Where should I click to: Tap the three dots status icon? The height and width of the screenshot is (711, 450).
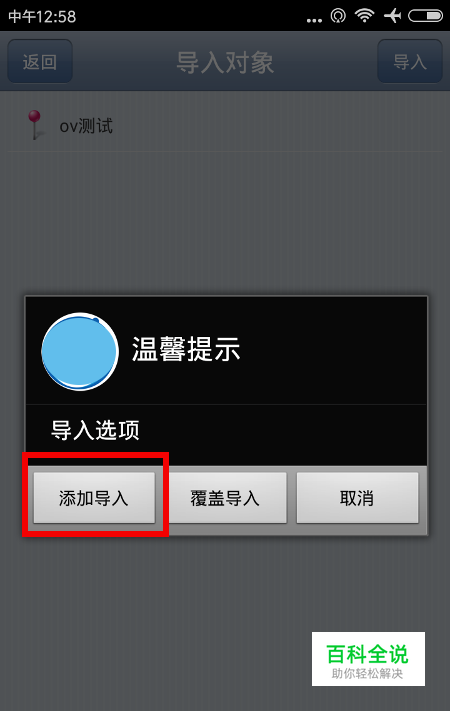click(314, 20)
